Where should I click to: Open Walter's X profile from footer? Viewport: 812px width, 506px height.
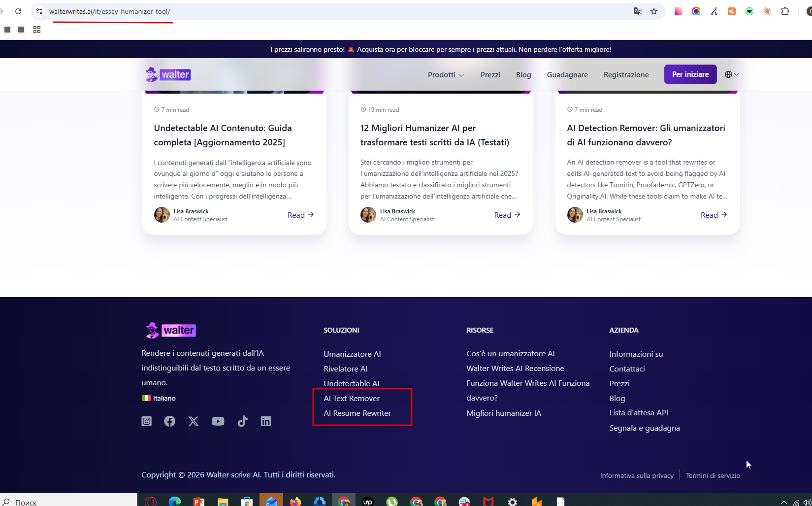(194, 421)
